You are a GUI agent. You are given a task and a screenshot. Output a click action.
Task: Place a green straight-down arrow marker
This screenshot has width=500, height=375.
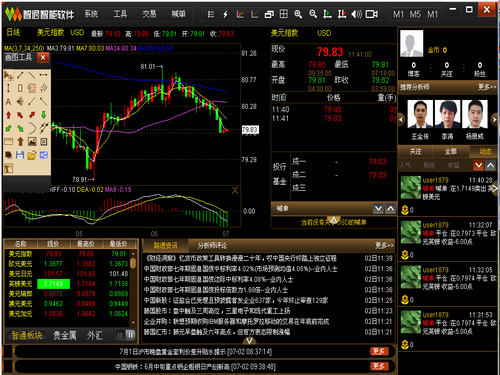tap(44, 115)
